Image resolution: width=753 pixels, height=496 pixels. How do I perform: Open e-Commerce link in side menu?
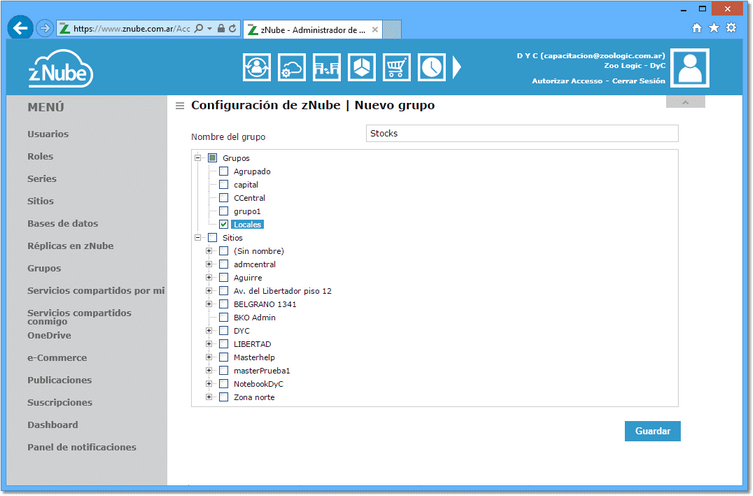[57, 358]
